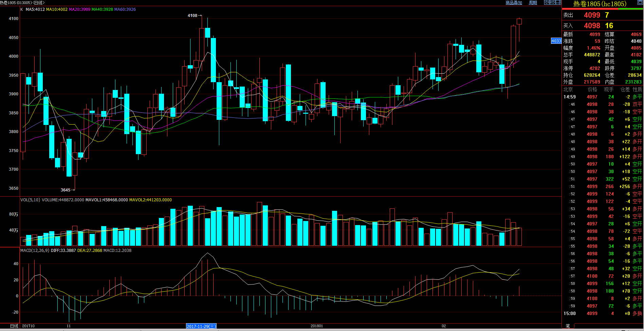The height and width of the screenshot is (331, 644).
Task: Click the 买入 buy price 4098
Action: point(592,26)
